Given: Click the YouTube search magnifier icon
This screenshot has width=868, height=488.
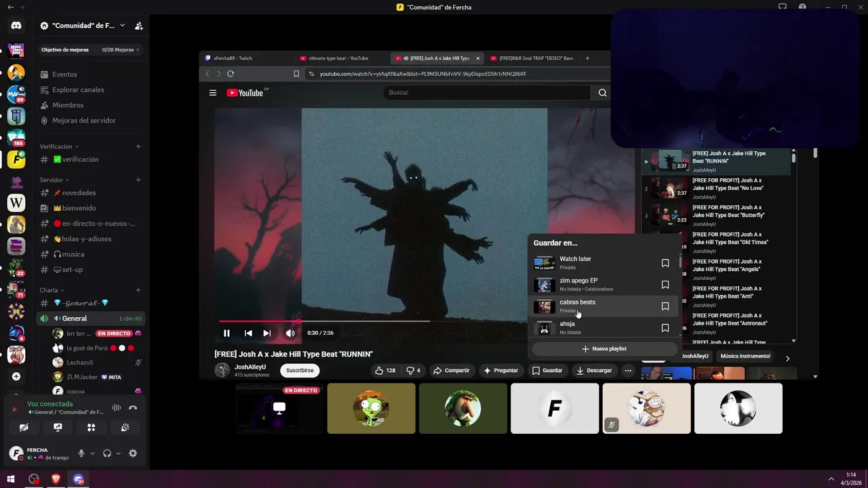Looking at the screenshot, I should point(602,93).
